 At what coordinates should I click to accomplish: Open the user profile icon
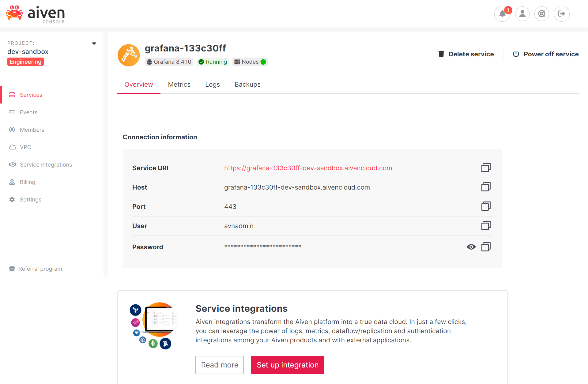522,14
